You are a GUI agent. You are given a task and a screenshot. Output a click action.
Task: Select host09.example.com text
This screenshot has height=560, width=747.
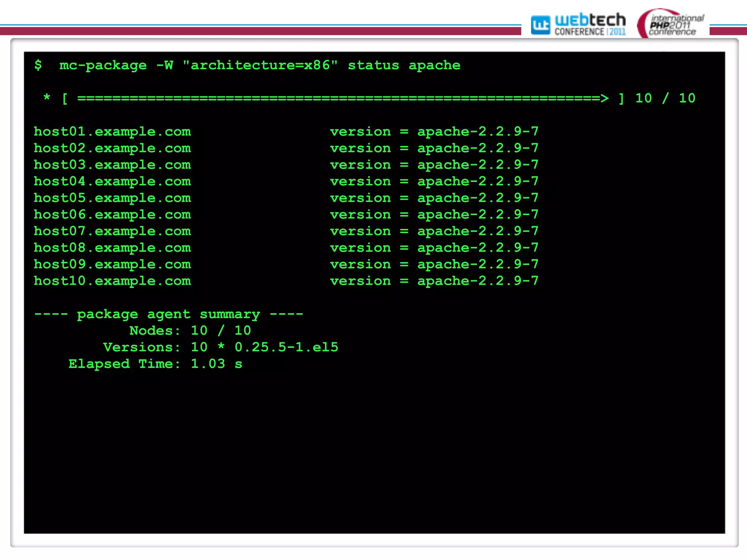[112, 265]
